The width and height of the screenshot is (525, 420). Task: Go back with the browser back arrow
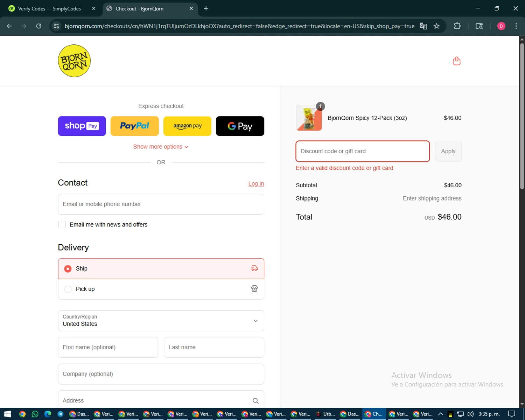pos(9,26)
